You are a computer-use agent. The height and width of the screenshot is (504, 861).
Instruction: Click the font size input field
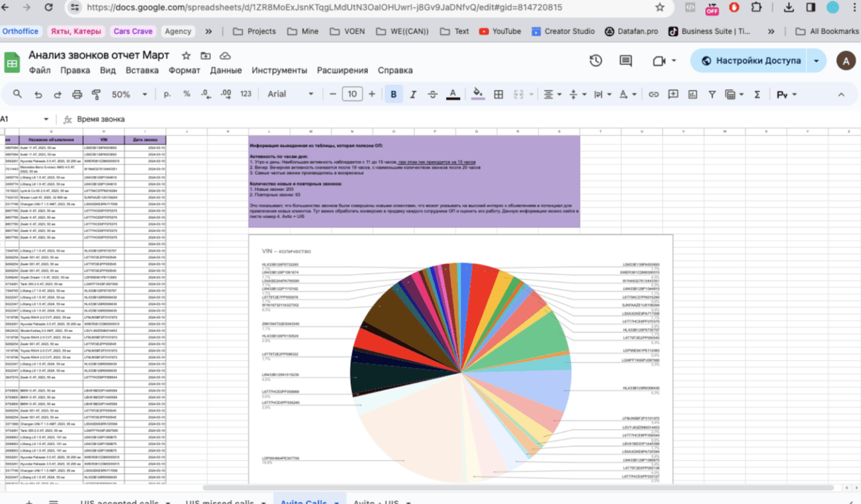pos(352,94)
